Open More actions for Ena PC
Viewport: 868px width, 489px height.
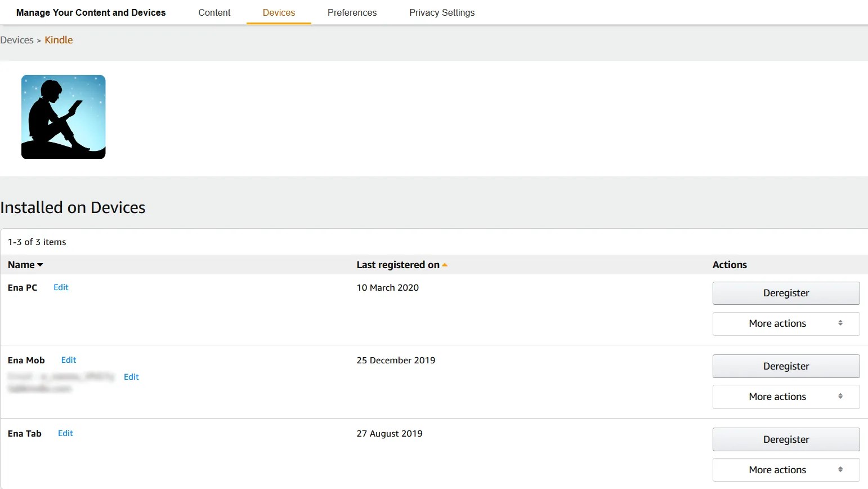pos(777,323)
